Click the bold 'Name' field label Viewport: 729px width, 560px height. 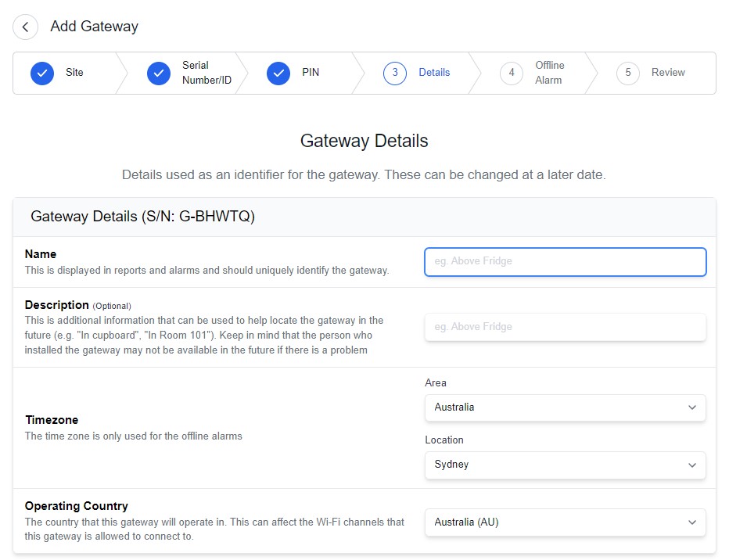click(x=41, y=254)
